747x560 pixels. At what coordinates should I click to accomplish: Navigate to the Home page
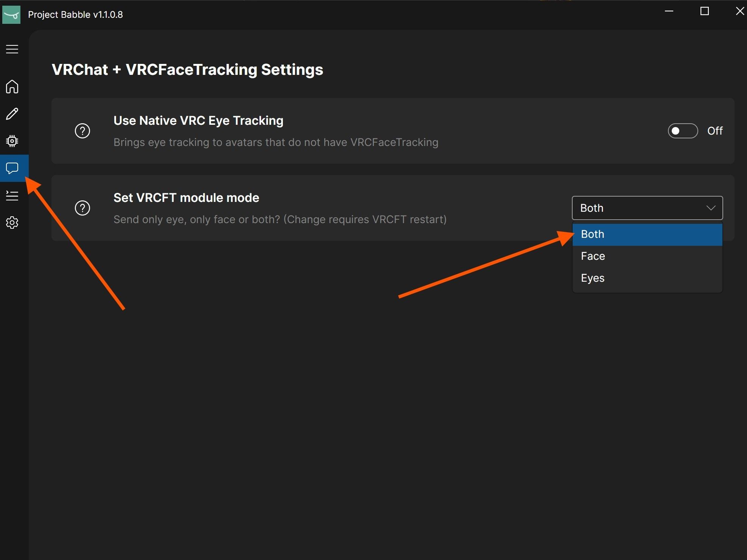coord(12,87)
